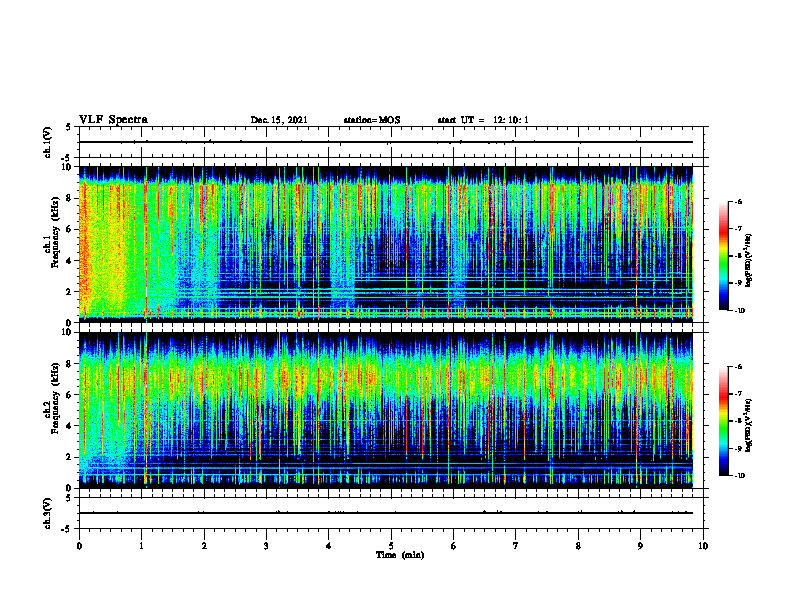This screenshot has width=792, height=612.
Task: Click the '-10' tick on the ch.2 colorbar
Action: pyautogui.click(x=739, y=476)
